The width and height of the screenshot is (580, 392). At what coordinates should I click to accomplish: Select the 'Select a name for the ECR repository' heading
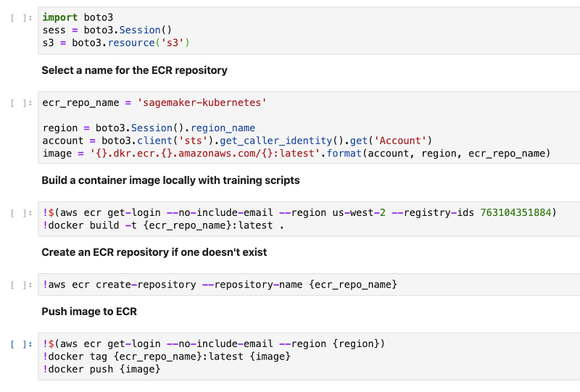pos(135,70)
